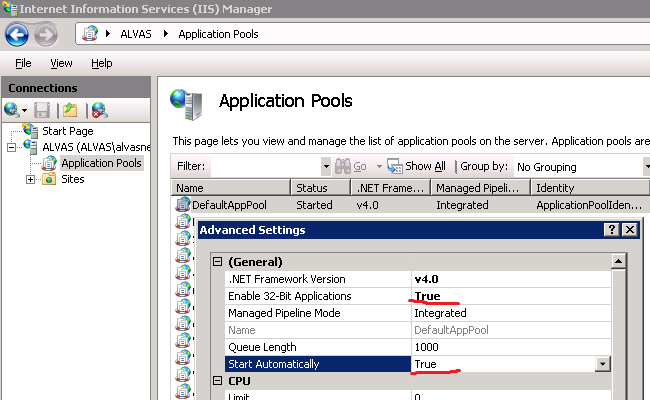Click the greyed-out forward arrow button
Viewport: 650px width, 400px height.
tap(46, 35)
